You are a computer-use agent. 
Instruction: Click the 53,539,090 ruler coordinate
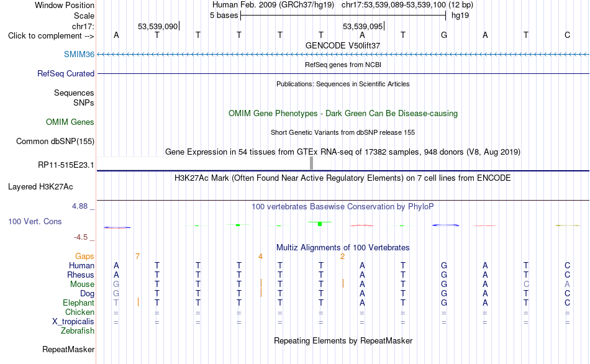coord(158,26)
